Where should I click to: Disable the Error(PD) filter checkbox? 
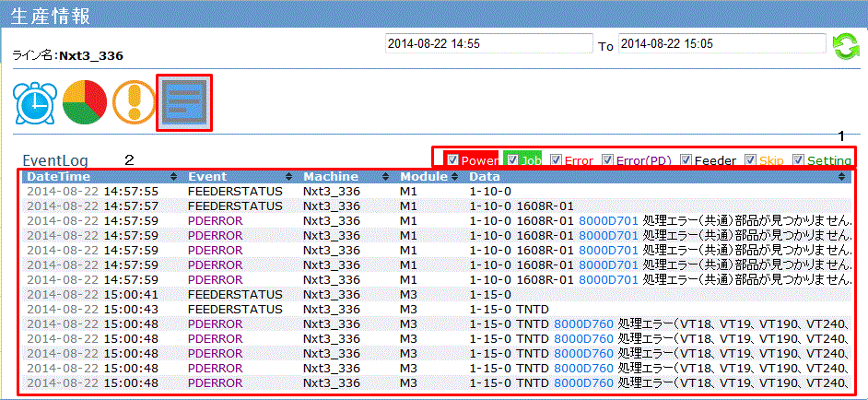pos(608,159)
